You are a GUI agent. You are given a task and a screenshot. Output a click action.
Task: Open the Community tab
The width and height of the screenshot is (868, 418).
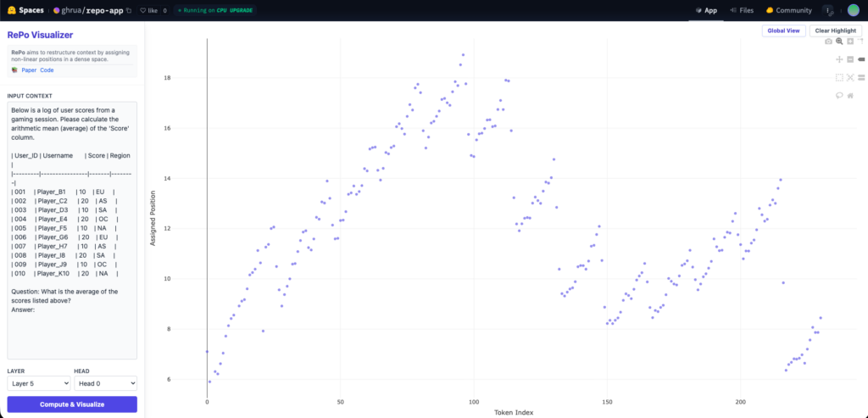788,10
